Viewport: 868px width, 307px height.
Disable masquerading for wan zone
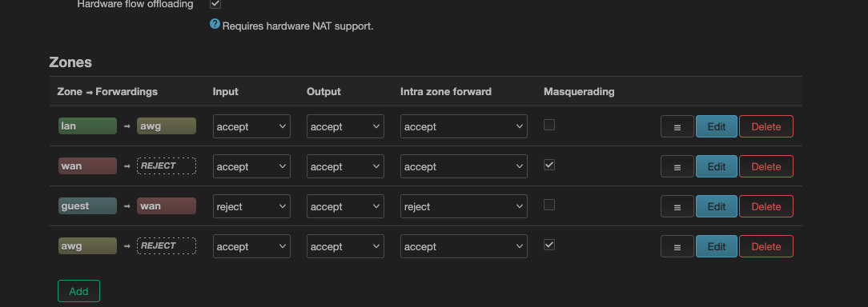(549, 165)
